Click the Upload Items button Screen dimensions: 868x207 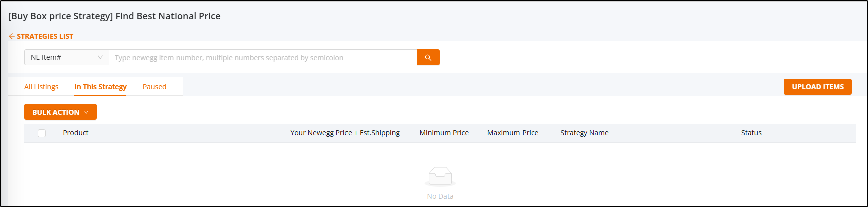click(818, 87)
